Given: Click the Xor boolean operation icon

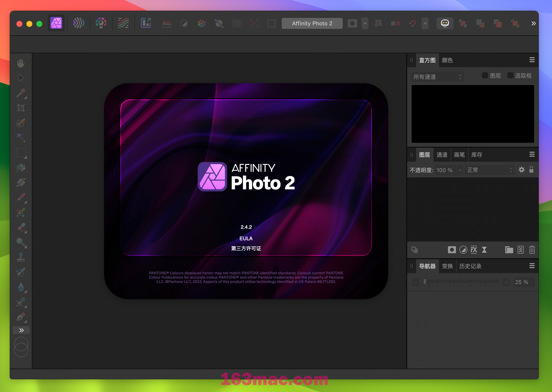Looking at the screenshot, I should coord(515,24).
